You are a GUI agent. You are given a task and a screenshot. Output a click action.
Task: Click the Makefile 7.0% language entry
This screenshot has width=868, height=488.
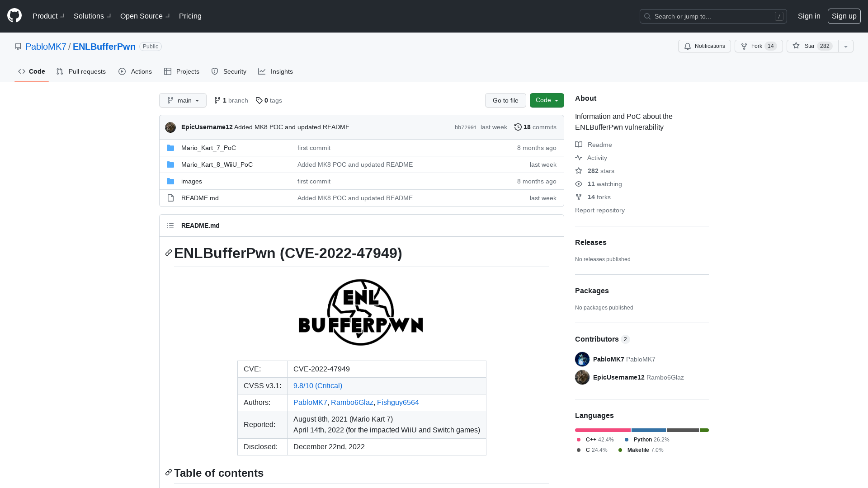click(641, 450)
